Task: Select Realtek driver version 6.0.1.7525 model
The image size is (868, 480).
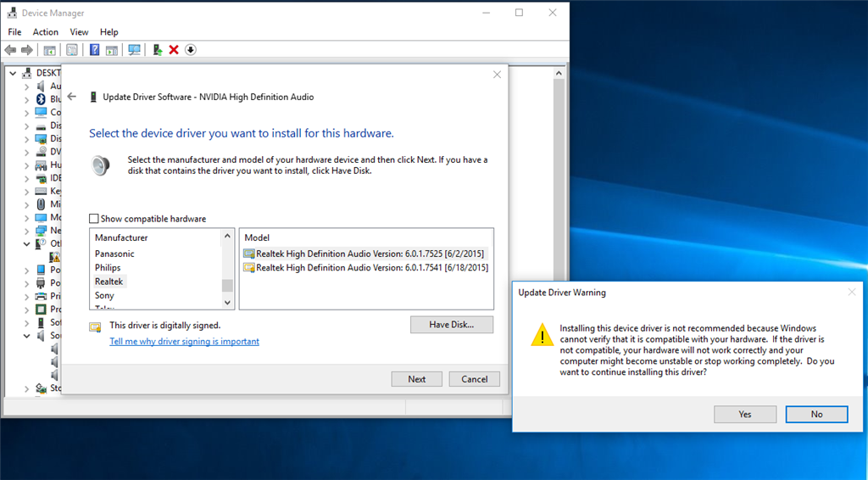Action: tap(365, 254)
